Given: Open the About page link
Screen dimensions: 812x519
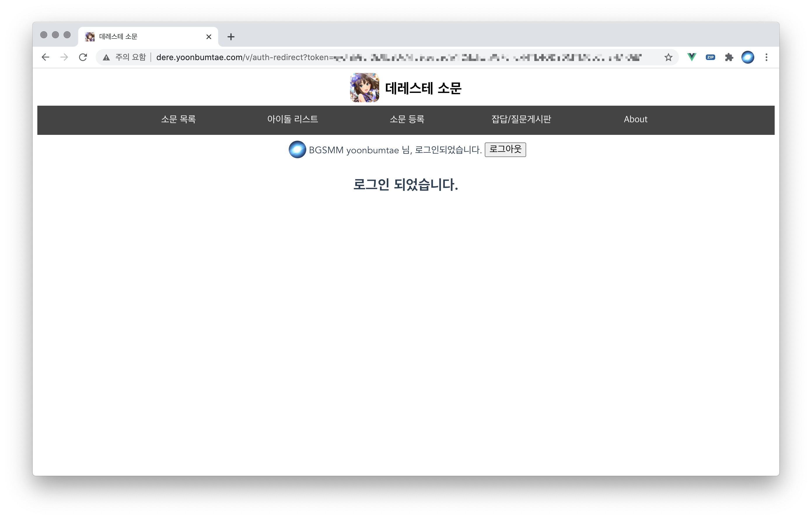Looking at the screenshot, I should pyautogui.click(x=635, y=119).
